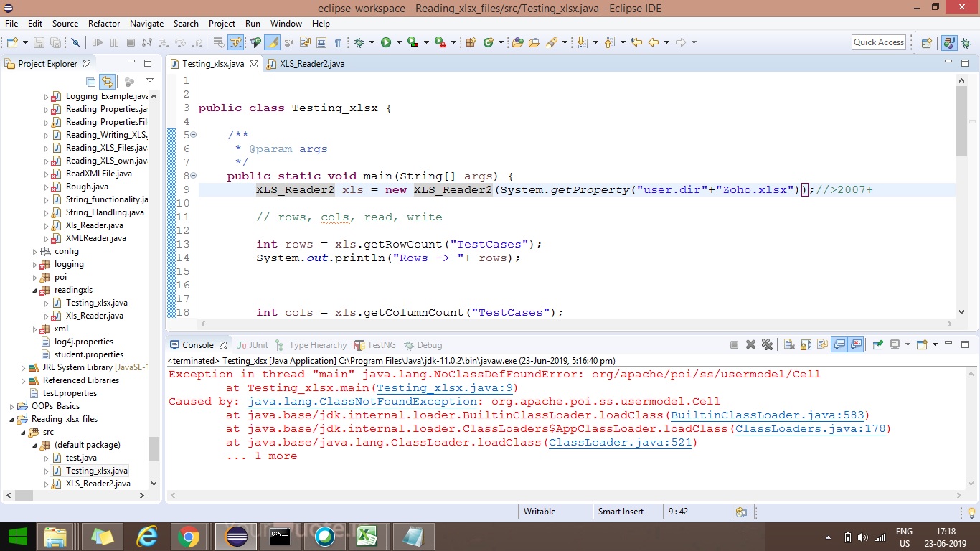Clear the Console output

[x=789, y=345]
